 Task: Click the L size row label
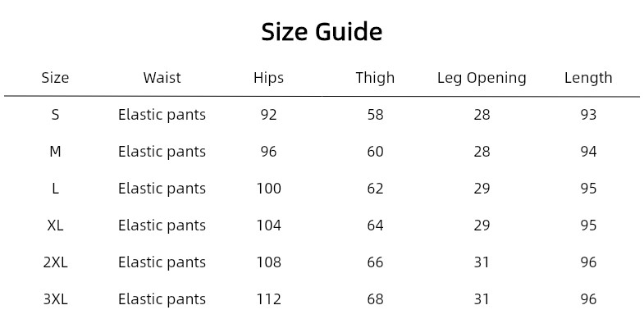click(55, 189)
